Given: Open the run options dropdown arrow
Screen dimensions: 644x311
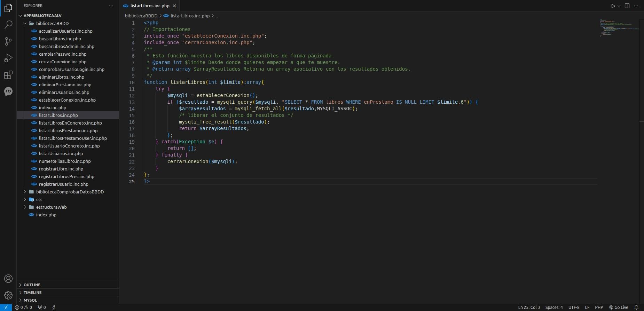Looking at the screenshot, I should click(619, 6).
